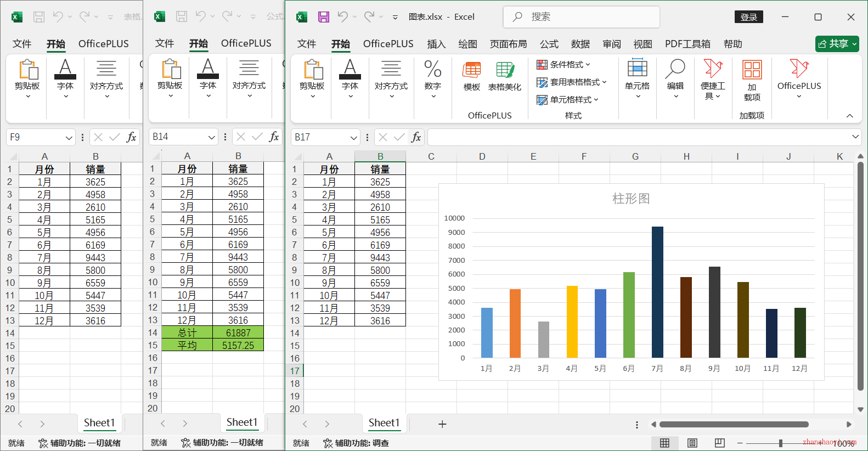Open the 字体 group in the 图表.xlsx window
Viewport: 868px width, 451px height.
point(350,80)
